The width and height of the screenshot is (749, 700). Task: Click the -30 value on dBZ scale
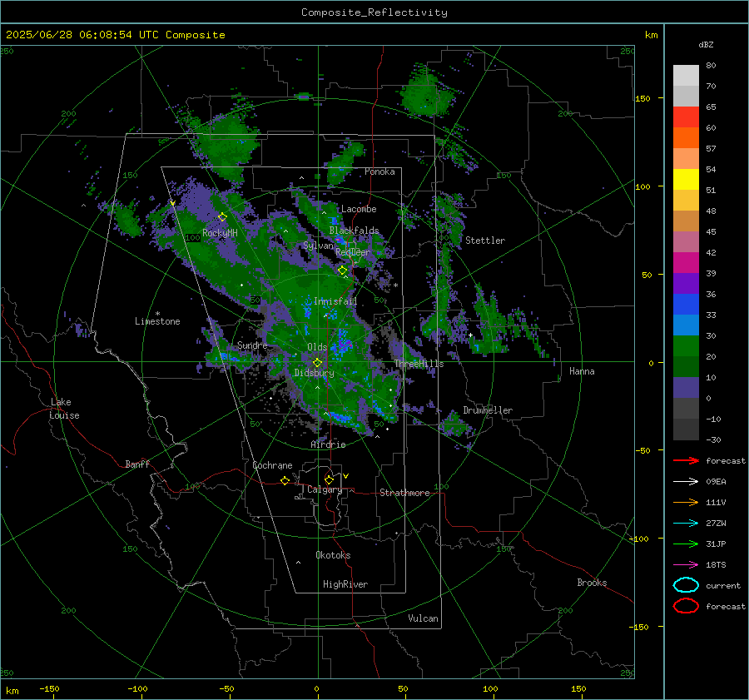[714, 439]
